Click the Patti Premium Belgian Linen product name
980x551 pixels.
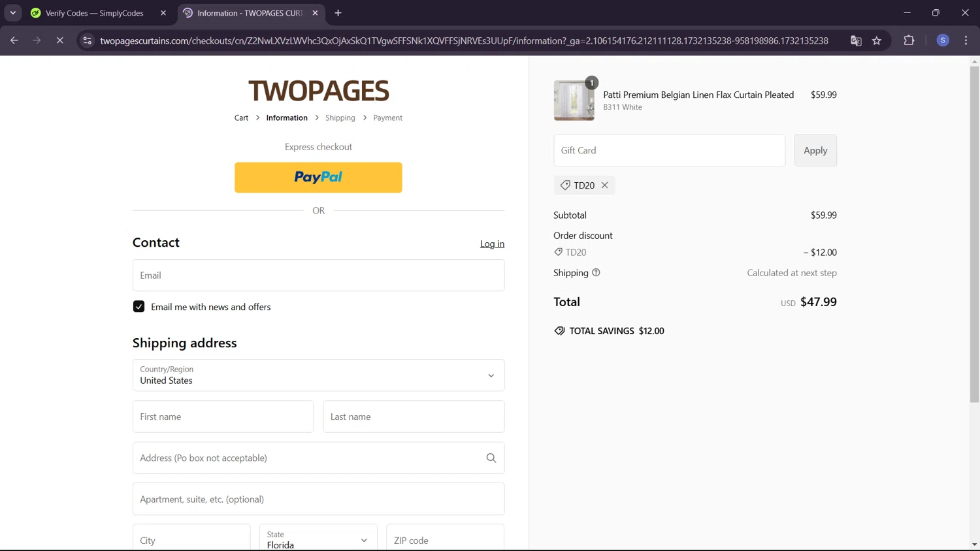point(698,95)
